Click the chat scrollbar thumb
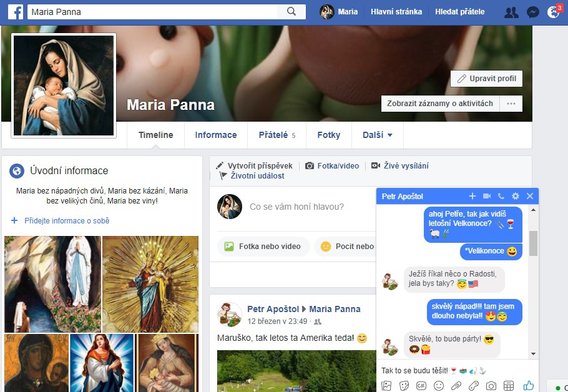This screenshot has width=568, height=392. 533,243
